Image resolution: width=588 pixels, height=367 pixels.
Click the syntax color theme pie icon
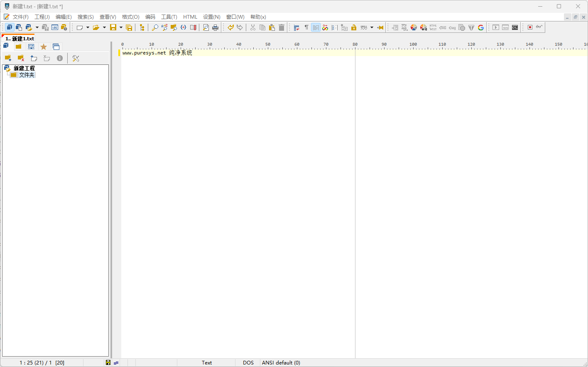(x=414, y=27)
